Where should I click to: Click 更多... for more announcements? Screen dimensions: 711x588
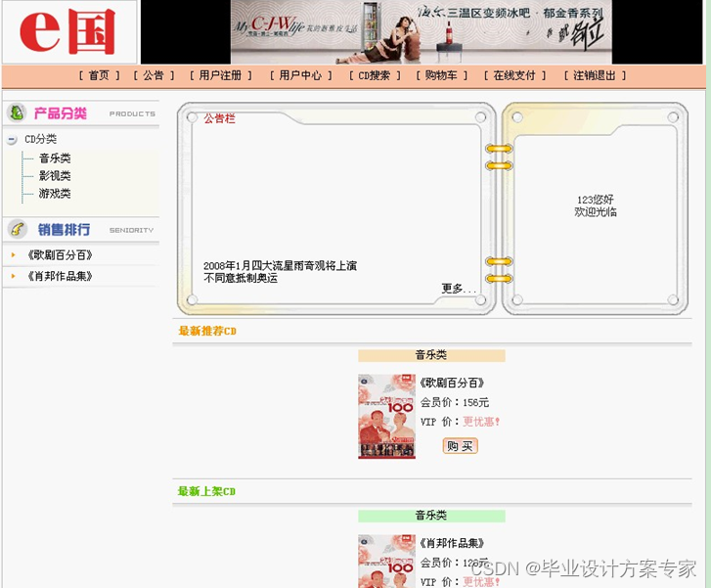tap(459, 289)
